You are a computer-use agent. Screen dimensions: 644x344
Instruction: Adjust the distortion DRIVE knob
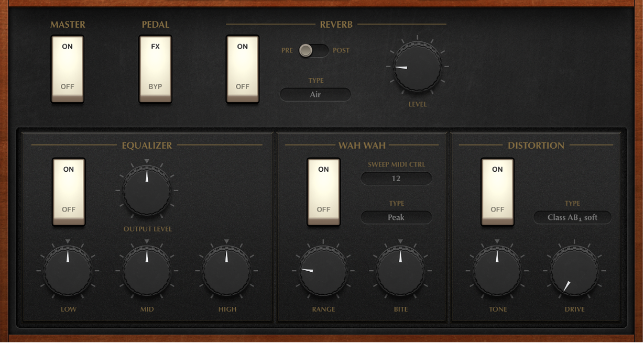574,271
